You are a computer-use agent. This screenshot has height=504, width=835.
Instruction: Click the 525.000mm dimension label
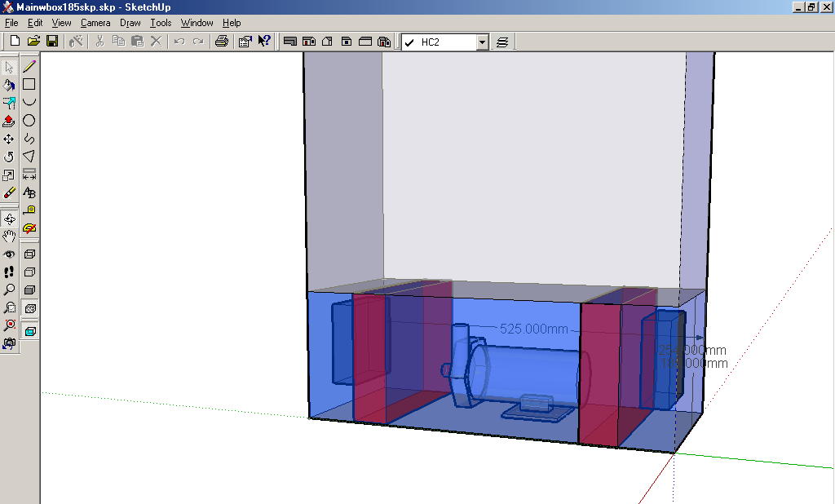coord(533,329)
